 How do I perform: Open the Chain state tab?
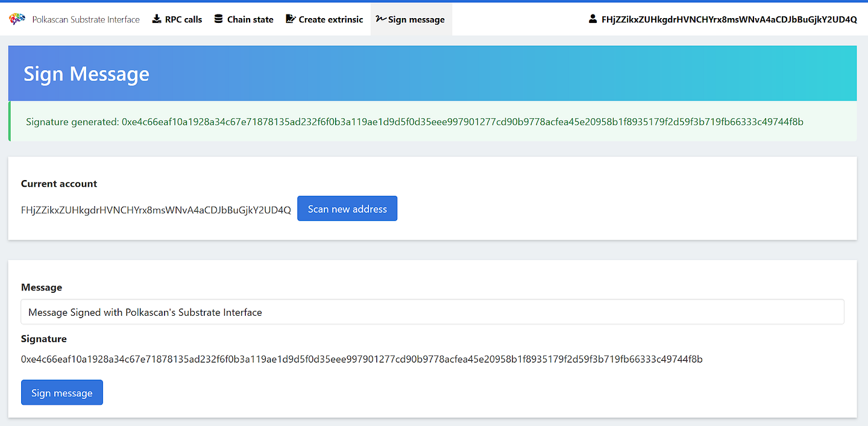click(x=244, y=19)
